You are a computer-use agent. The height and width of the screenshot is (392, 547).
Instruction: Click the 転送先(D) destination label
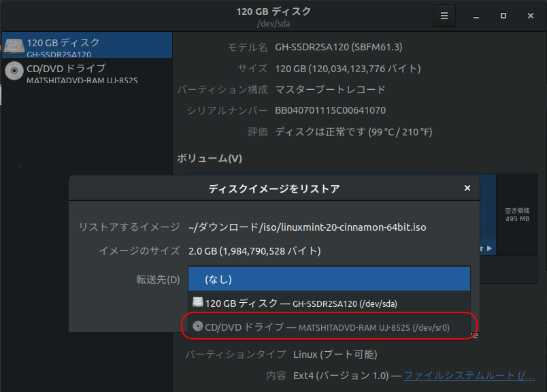[158, 280]
